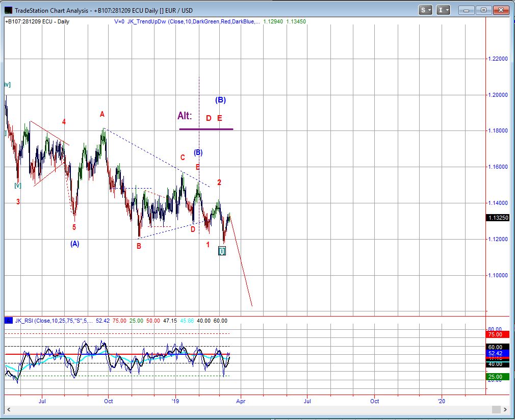Select the '[v]' wave label
The width and height of the screenshot is (515, 420).
(18, 186)
